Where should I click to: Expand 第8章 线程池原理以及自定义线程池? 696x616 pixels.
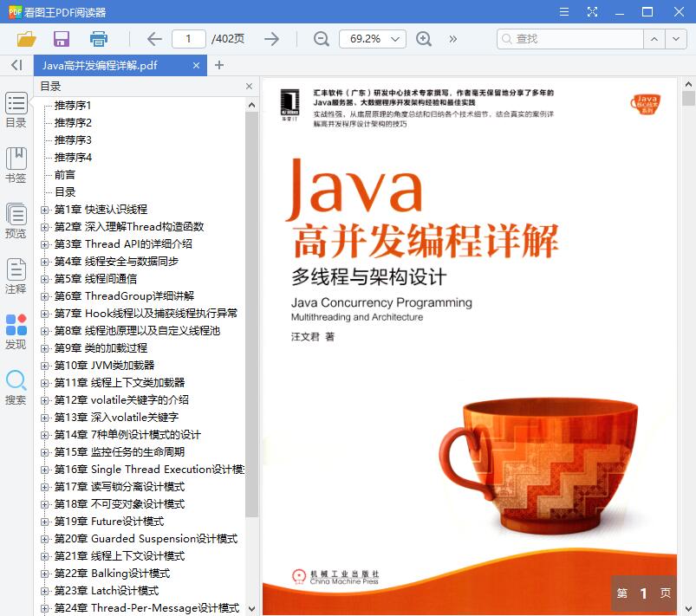pos(44,331)
